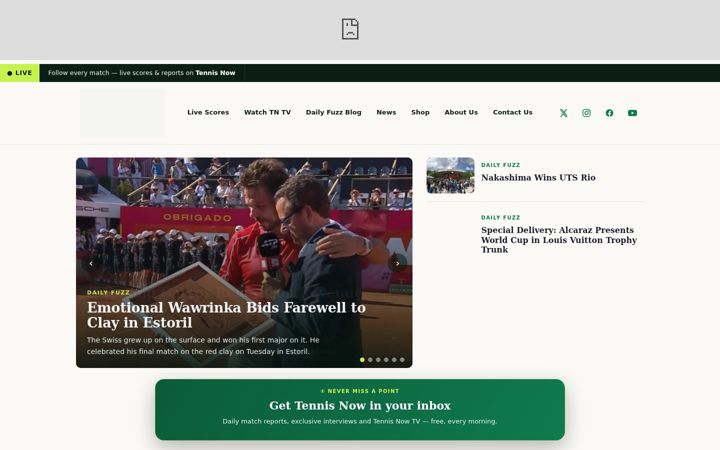Click the Never Miss A Point label
720x450 pixels.
360,391
